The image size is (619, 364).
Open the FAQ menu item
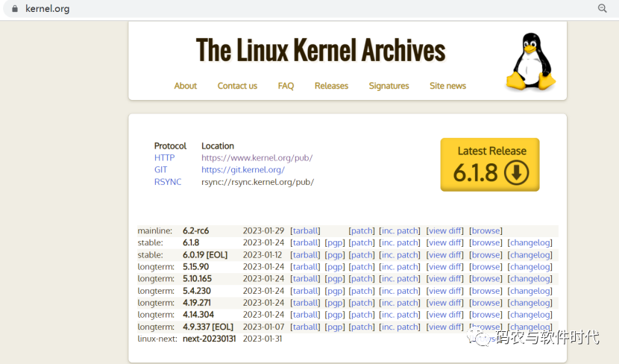coord(286,86)
